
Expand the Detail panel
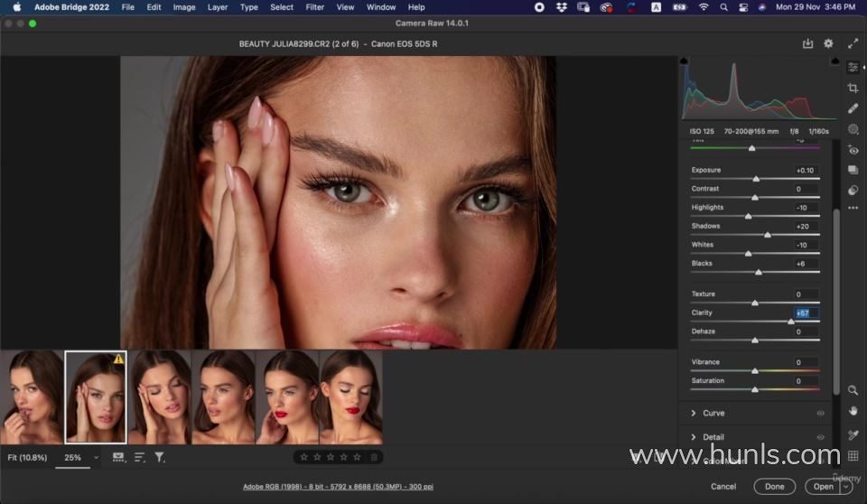pos(694,437)
